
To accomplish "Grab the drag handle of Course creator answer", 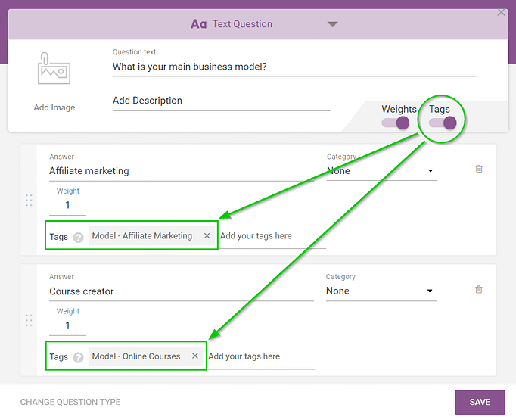I will pos(29,321).
